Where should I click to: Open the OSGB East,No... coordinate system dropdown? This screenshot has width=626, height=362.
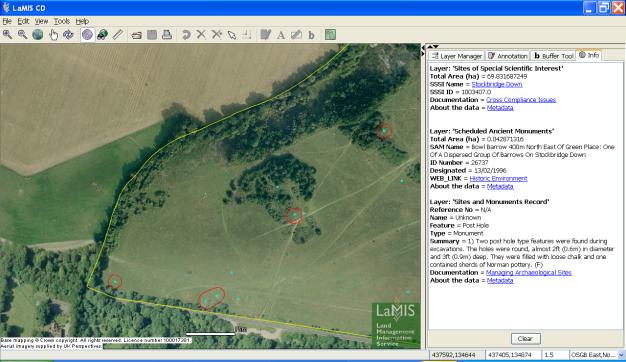[x=621, y=355]
